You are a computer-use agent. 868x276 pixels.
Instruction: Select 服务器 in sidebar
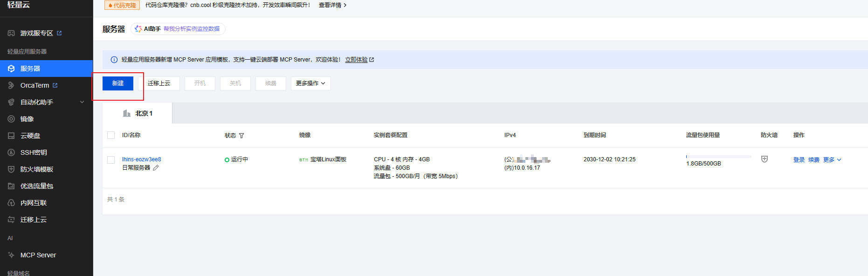(x=46, y=69)
